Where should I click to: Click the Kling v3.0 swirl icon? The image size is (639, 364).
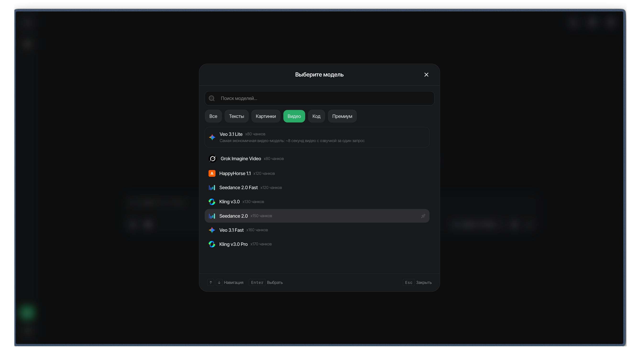[212, 202]
